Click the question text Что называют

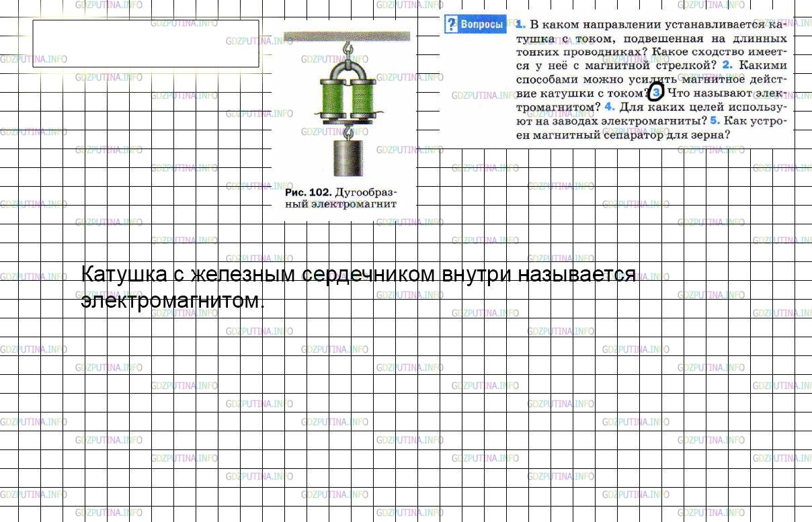click(708, 93)
